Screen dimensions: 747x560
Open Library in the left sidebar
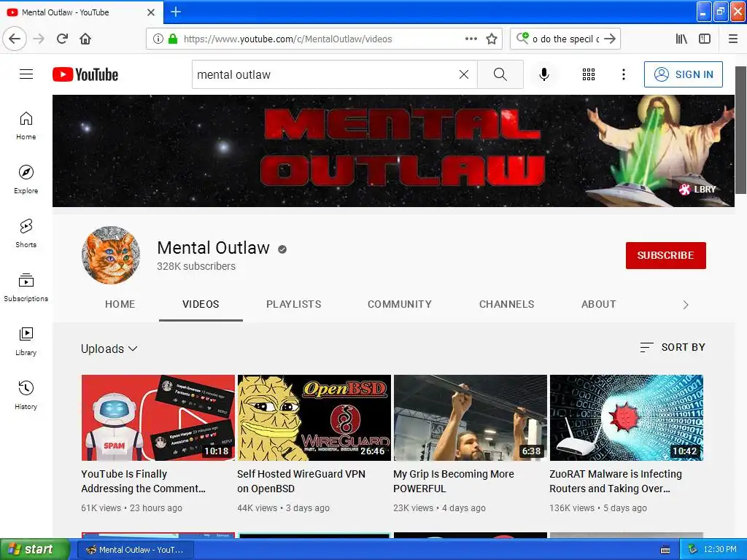click(26, 341)
